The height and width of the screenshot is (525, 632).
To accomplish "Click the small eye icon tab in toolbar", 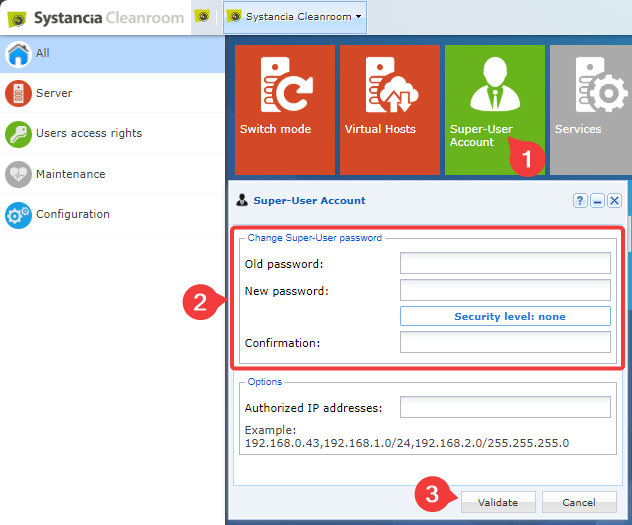I will [x=203, y=16].
